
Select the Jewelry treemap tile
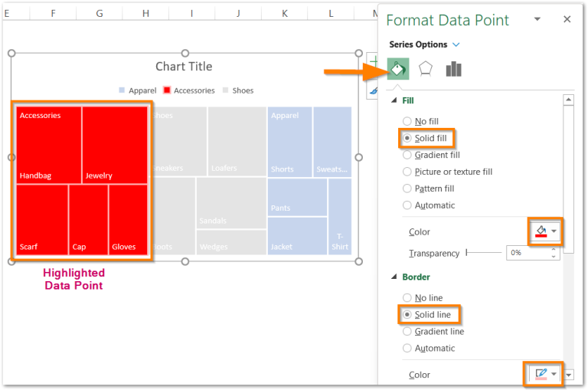point(115,146)
